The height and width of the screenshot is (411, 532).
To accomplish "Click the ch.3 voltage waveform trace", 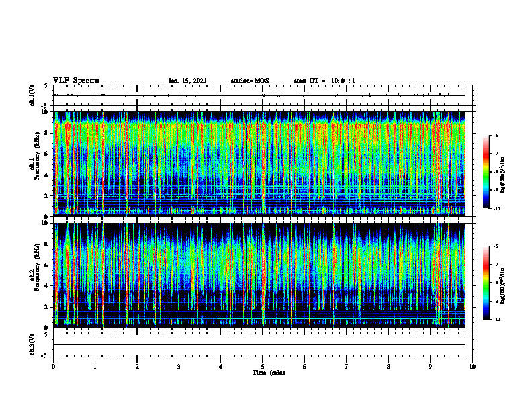I will [x=259, y=345].
